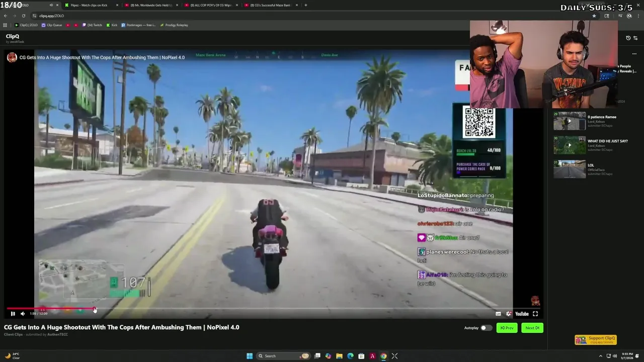Screen dimensions: 644x362
Task: Select 'LOL' clip title in queue
Action: tap(591, 165)
